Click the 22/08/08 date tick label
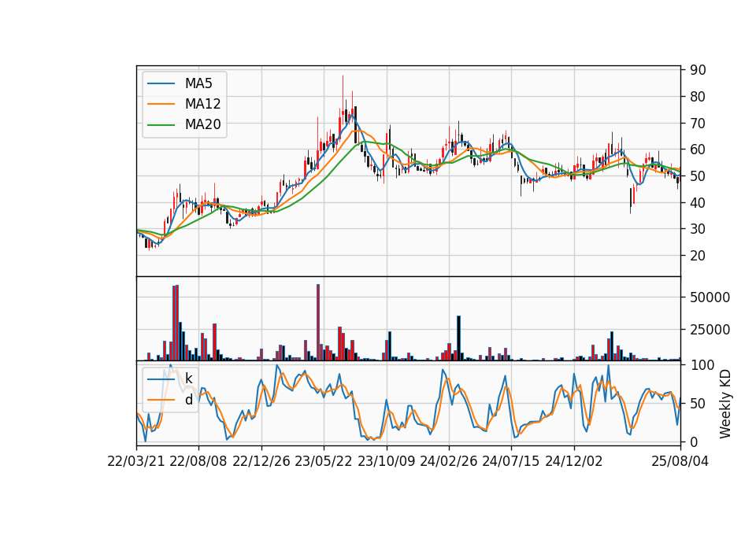The height and width of the screenshot is (543, 756). [x=198, y=461]
